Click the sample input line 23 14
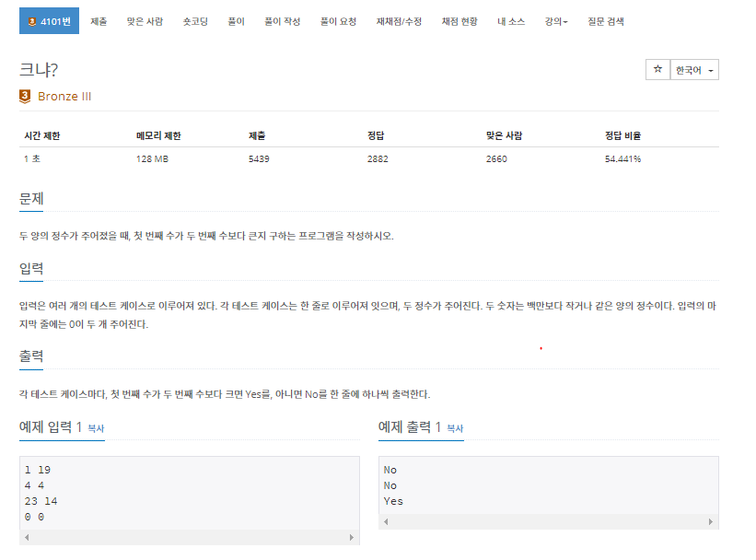 click(41, 501)
